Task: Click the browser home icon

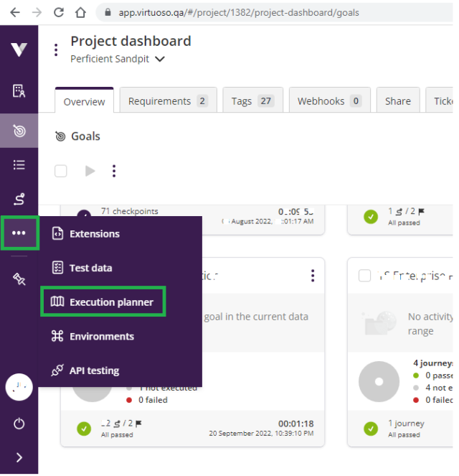Action: [x=80, y=12]
